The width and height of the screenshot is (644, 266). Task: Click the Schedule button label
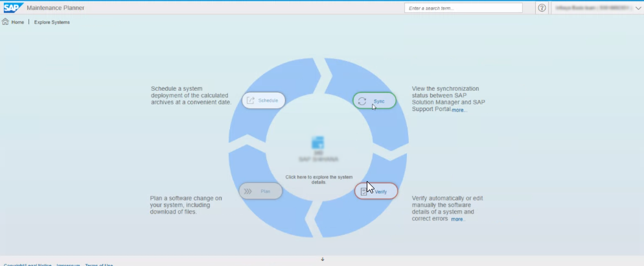pos(268,101)
